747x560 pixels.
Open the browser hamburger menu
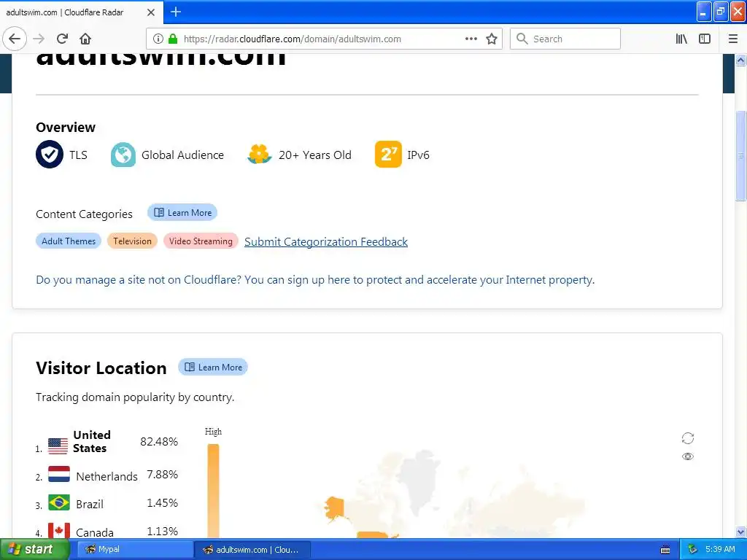(733, 39)
